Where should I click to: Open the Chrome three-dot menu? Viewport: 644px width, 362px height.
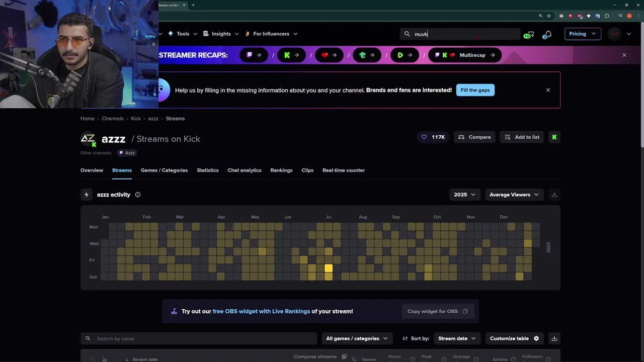(637, 16)
